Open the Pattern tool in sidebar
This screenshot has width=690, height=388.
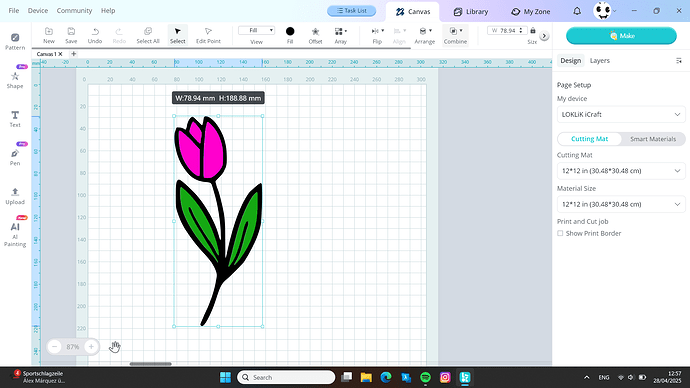tap(15, 41)
